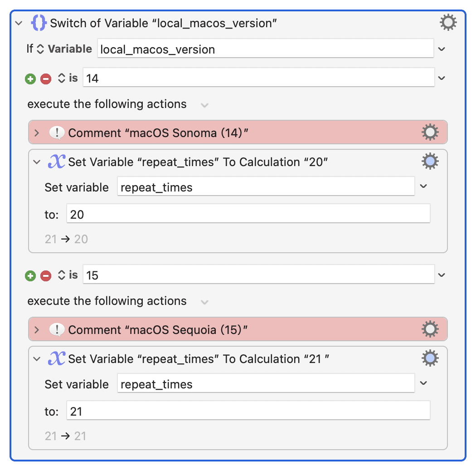Screen dimensions: 476x471
Task: Open variable dropdown in calculation "20" action
Action: click(423, 186)
